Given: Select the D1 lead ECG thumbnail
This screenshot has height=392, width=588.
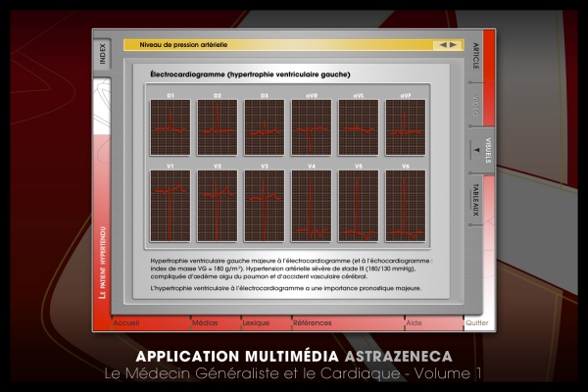Looking at the screenshot, I should (170, 127).
